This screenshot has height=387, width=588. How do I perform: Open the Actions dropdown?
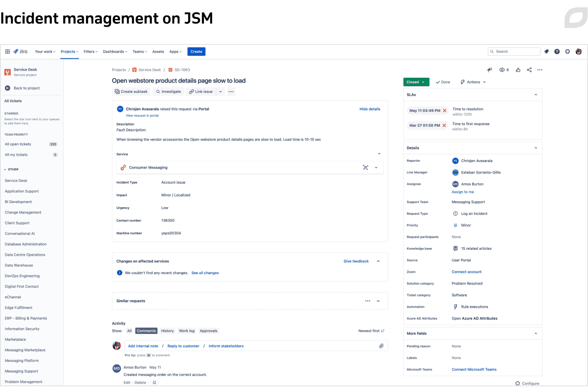(x=473, y=82)
